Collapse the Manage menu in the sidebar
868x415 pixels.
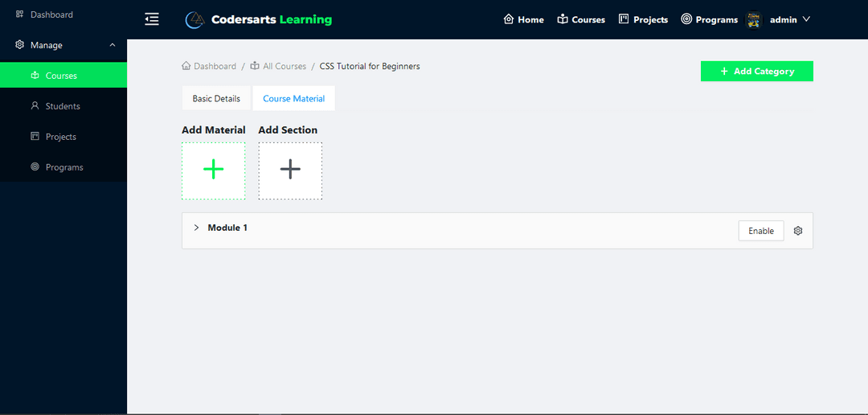pyautogui.click(x=113, y=45)
